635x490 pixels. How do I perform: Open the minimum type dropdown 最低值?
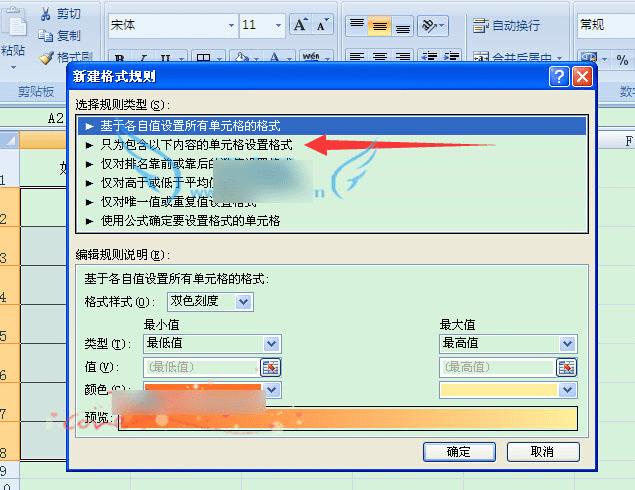(x=212, y=344)
